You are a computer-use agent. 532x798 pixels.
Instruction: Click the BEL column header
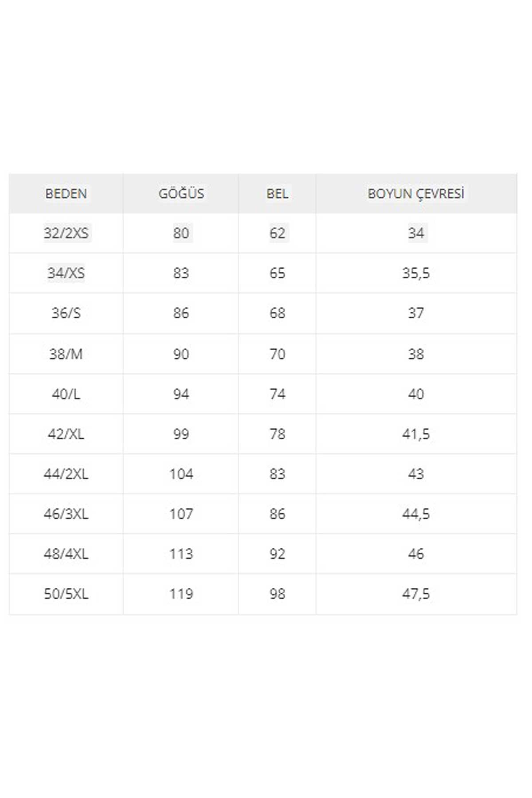click(277, 194)
